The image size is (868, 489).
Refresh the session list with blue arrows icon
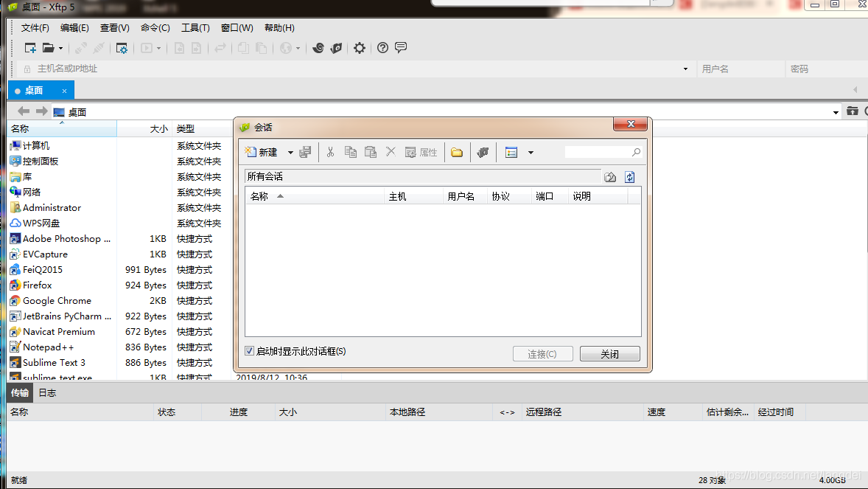tap(629, 177)
